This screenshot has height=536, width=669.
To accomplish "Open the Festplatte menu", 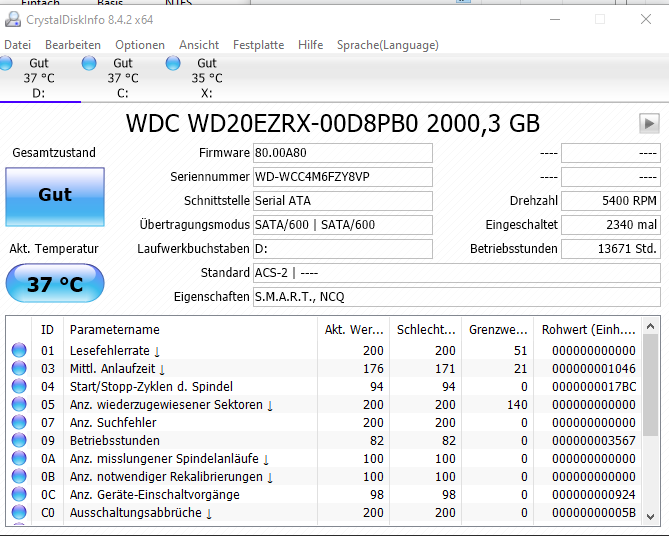I will coord(259,45).
